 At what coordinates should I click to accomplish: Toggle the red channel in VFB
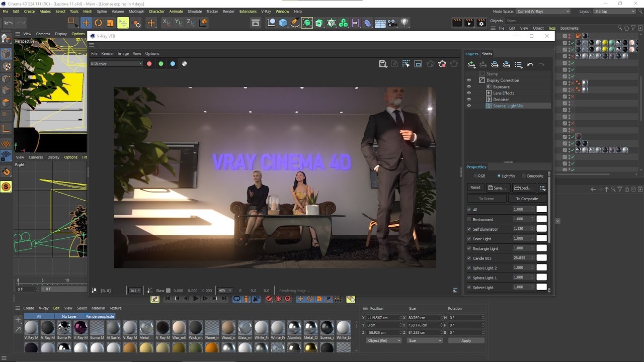tap(149, 64)
